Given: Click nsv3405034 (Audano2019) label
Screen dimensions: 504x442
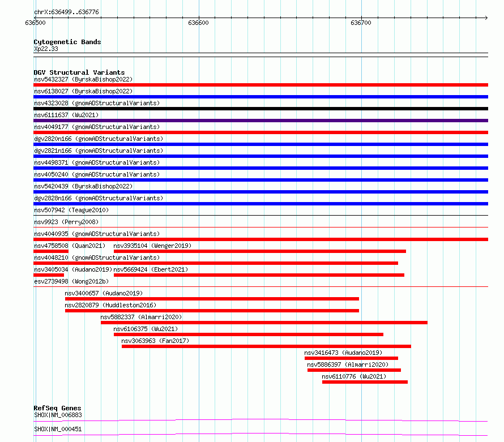Looking at the screenshot, I should click(73, 269).
